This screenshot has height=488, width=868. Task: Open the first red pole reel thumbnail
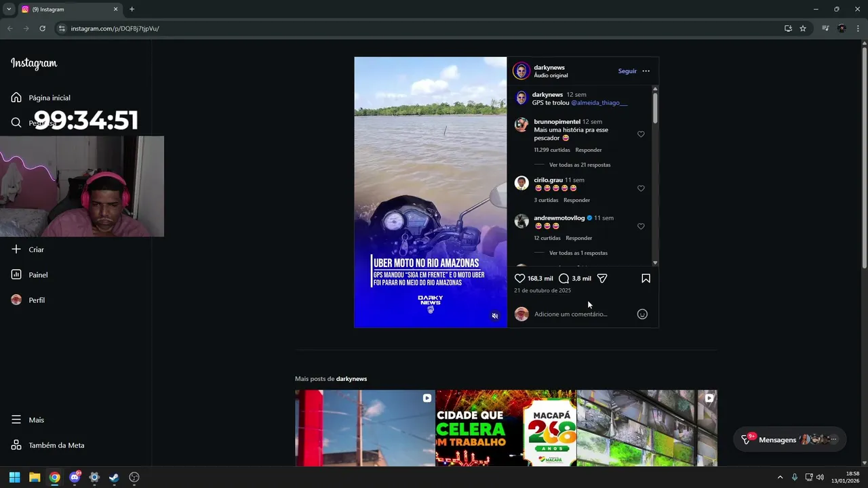[x=365, y=428]
